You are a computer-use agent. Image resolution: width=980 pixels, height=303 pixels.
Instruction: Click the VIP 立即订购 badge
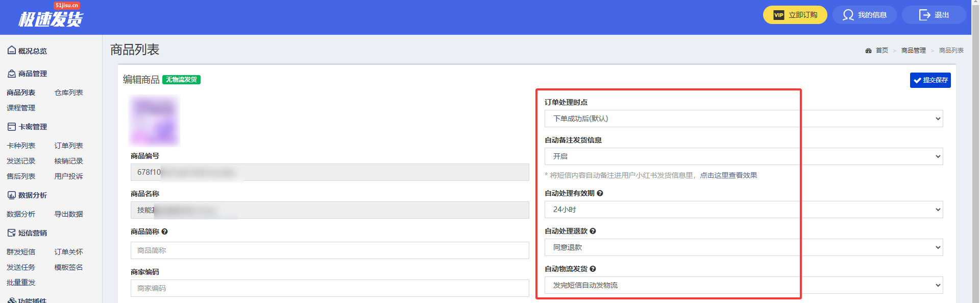click(795, 15)
